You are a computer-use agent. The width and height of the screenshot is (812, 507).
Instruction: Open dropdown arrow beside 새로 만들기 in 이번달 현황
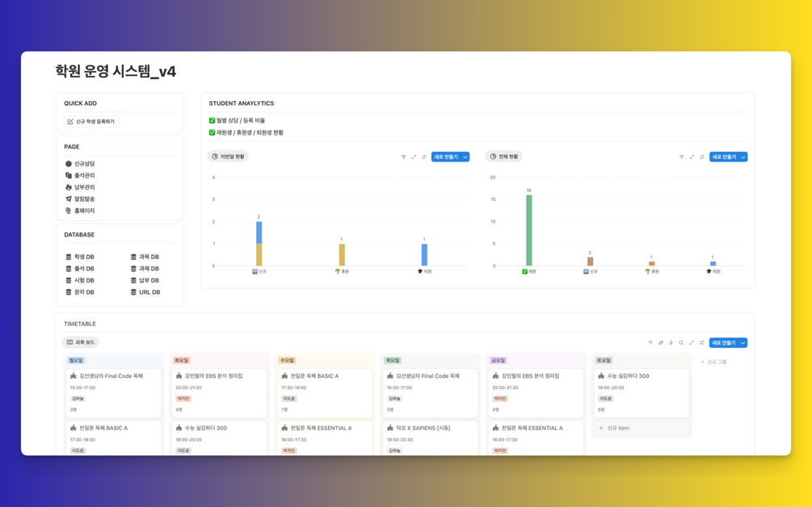465,157
